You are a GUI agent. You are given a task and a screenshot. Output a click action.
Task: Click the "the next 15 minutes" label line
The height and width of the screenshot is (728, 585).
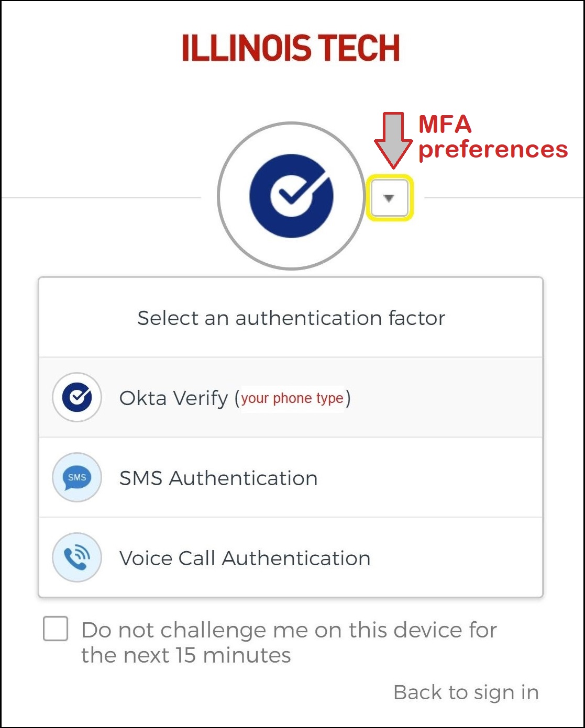point(186,655)
